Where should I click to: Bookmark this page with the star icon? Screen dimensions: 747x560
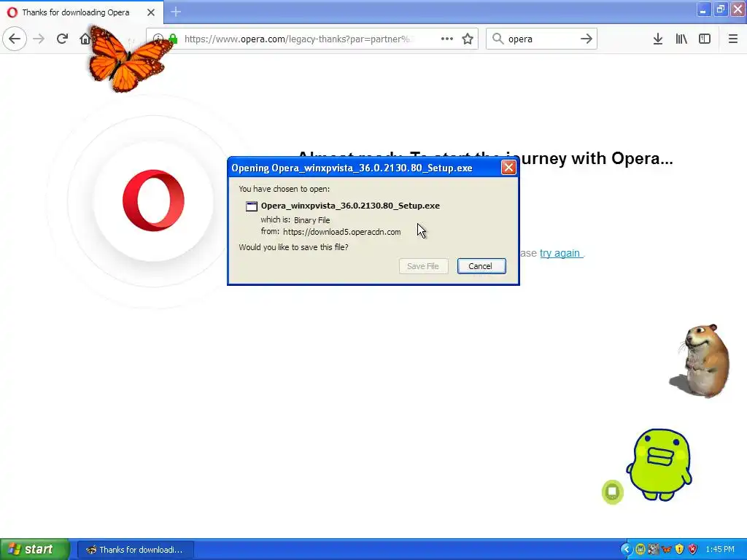(x=468, y=39)
